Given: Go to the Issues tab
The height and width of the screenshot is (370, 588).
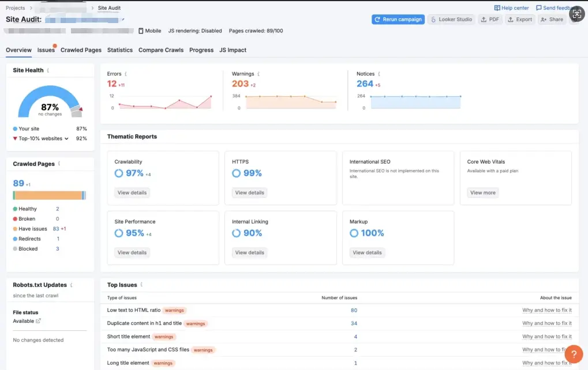Looking at the screenshot, I should point(46,50).
